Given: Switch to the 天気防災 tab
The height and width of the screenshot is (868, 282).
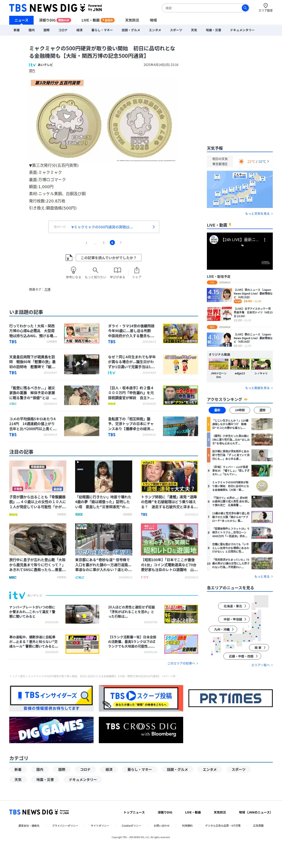Looking at the screenshot, I should (x=132, y=20).
